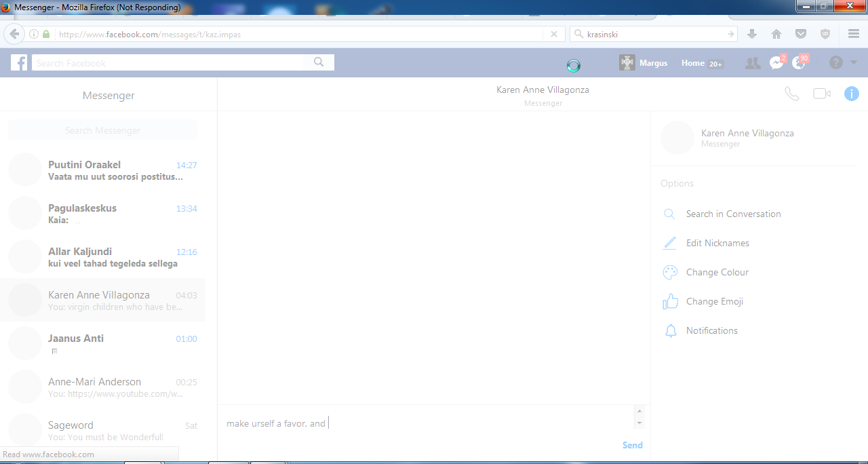Click the uBlock Origin shield icon
The image size is (868, 464).
(x=825, y=34)
